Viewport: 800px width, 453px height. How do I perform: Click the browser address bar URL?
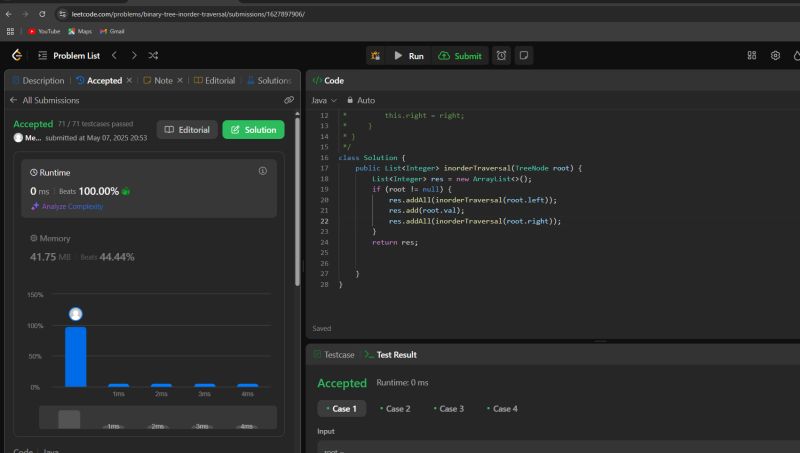(188, 14)
